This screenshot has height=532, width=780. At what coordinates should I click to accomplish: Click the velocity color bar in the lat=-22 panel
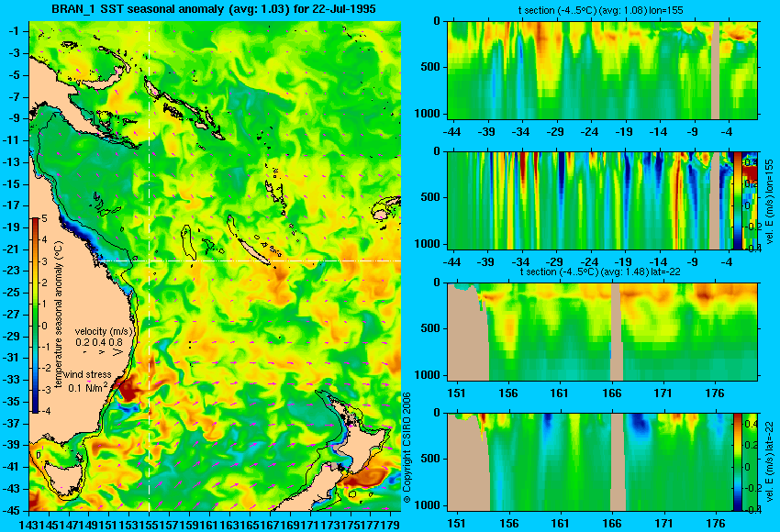pyautogui.click(x=738, y=462)
